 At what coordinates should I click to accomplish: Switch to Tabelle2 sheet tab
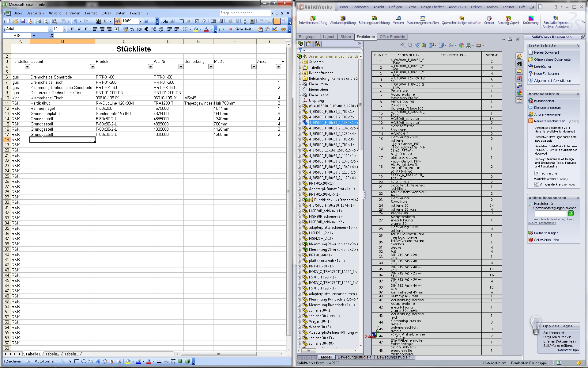click(x=52, y=354)
